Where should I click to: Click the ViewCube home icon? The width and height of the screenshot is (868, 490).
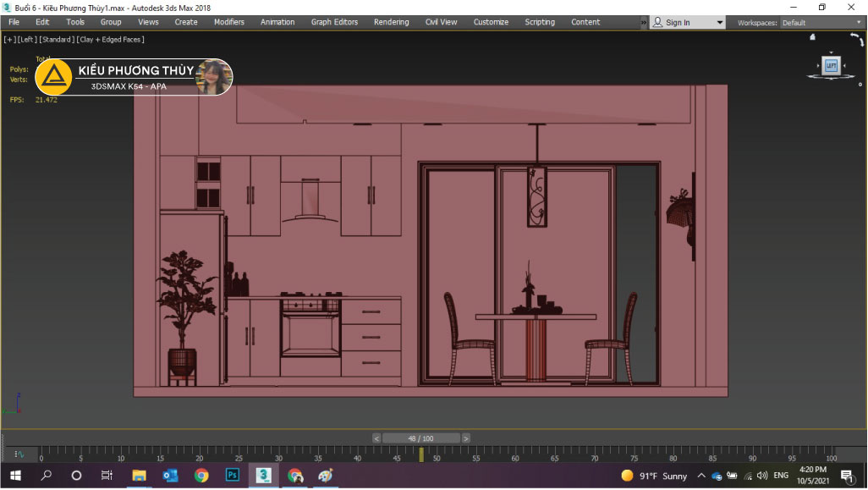click(812, 37)
